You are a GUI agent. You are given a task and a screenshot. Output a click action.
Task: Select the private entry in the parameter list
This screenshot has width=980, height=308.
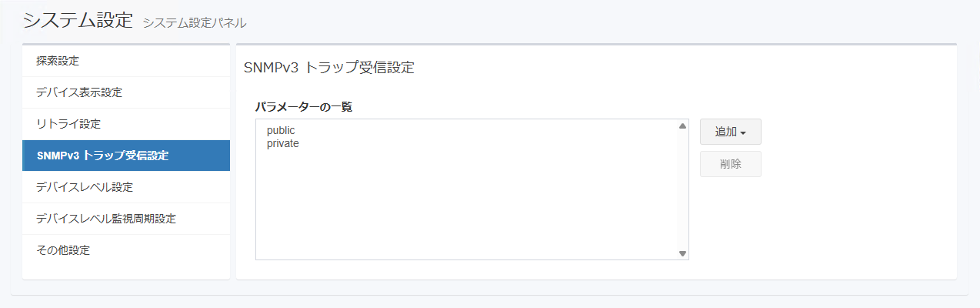(x=283, y=143)
